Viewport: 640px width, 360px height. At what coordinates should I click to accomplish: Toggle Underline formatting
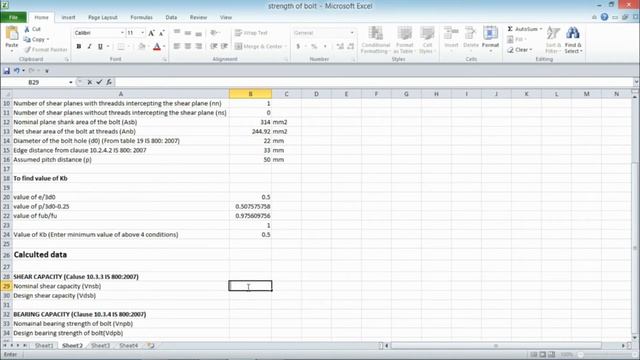click(100, 47)
